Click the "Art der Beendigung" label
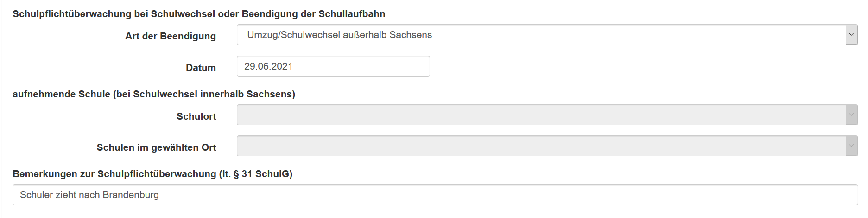Screen dimensions: 868x218 [x=170, y=36]
